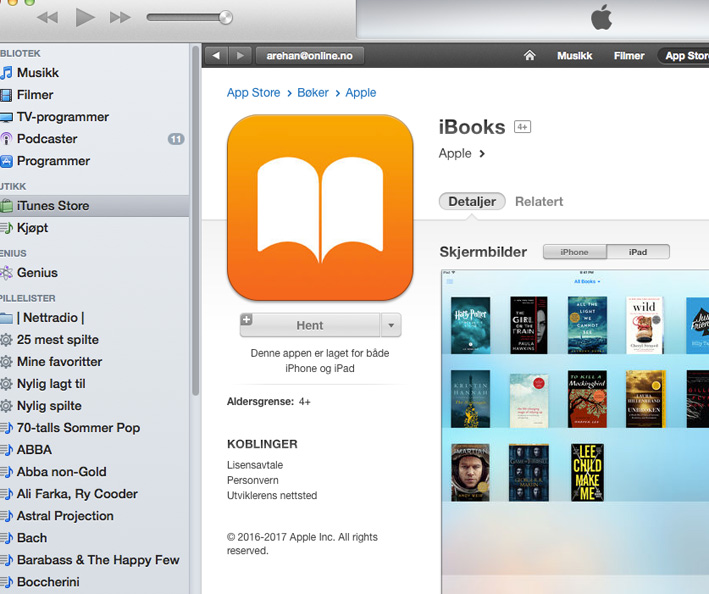Click the arehan@online.no account button
The height and width of the screenshot is (594, 709).
310,56
